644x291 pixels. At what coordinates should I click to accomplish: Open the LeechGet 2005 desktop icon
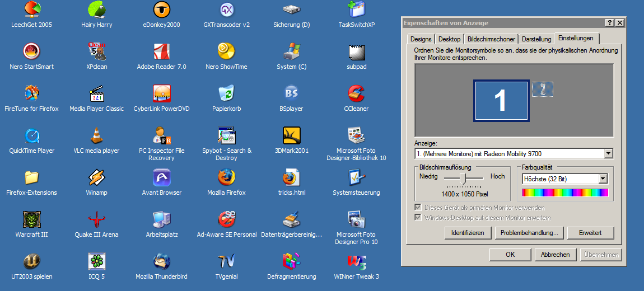(x=31, y=10)
